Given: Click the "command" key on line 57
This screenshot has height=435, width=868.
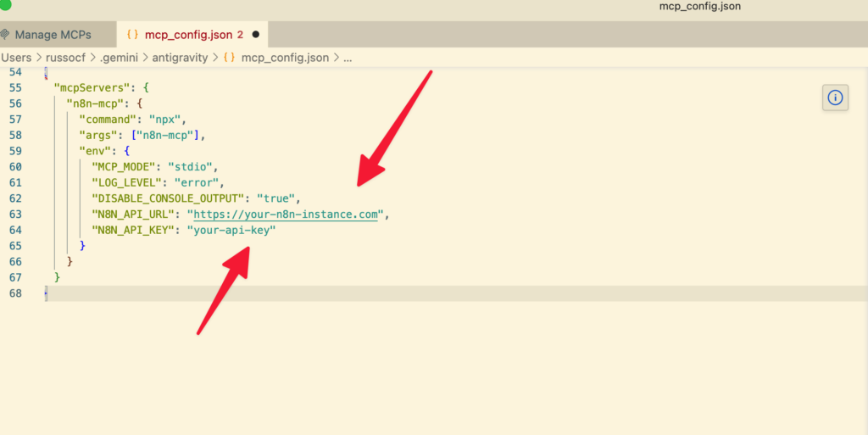Looking at the screenshot, I should pyautogui.click(x=108, y=120).
